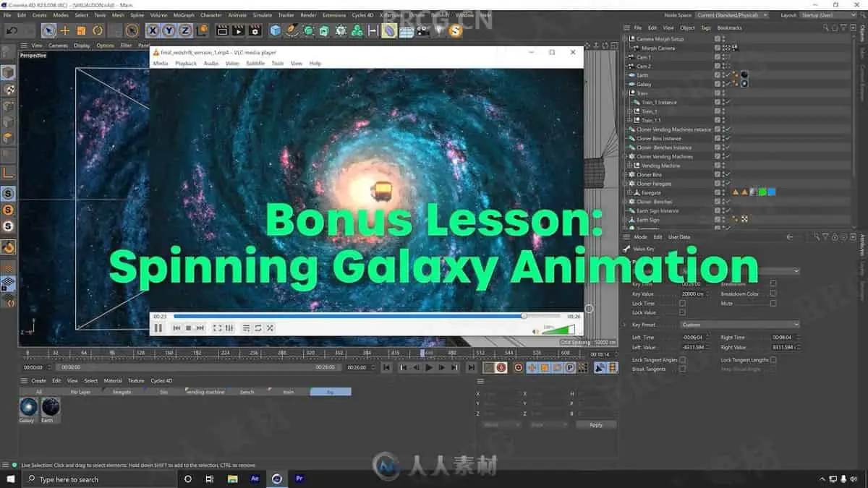The width and height of the screenshot is (868, 488).
Task: Open VLC Playback menu
Action: pyautogui.click(x=186, y=64)
